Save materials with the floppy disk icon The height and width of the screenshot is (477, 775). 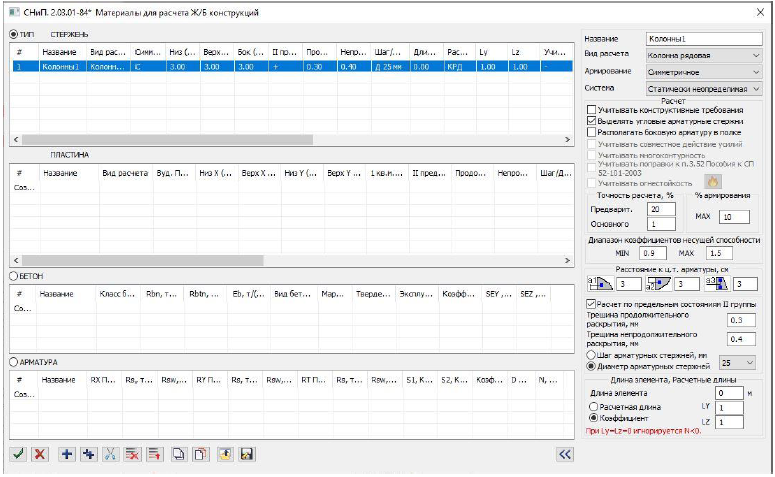click(247, 454)
